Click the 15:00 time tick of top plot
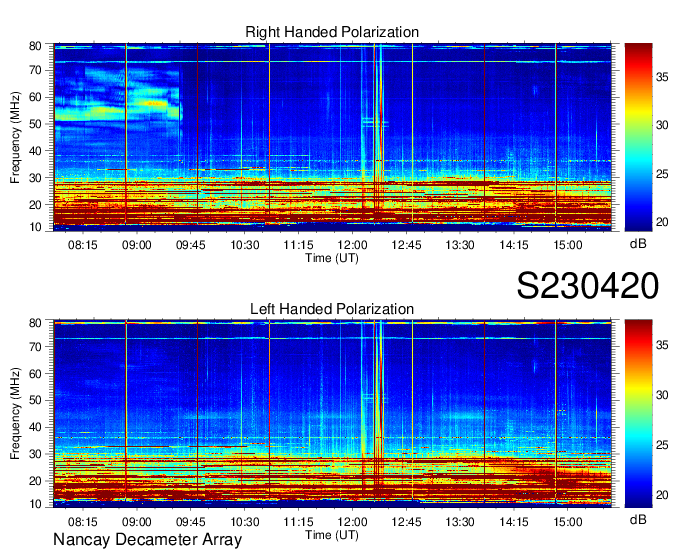680x552 pixels. point(568,245)
